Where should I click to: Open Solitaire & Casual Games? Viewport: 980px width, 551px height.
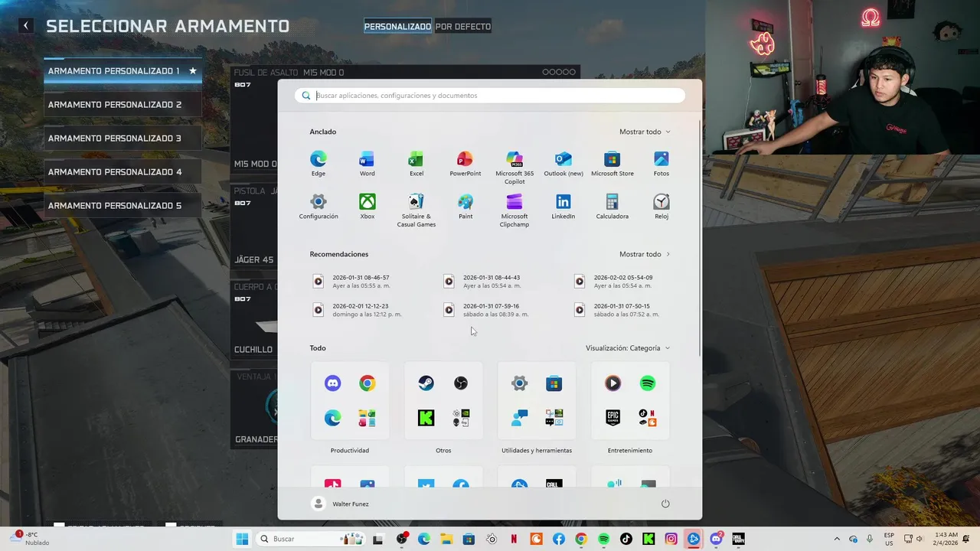[x=416, y=210]
